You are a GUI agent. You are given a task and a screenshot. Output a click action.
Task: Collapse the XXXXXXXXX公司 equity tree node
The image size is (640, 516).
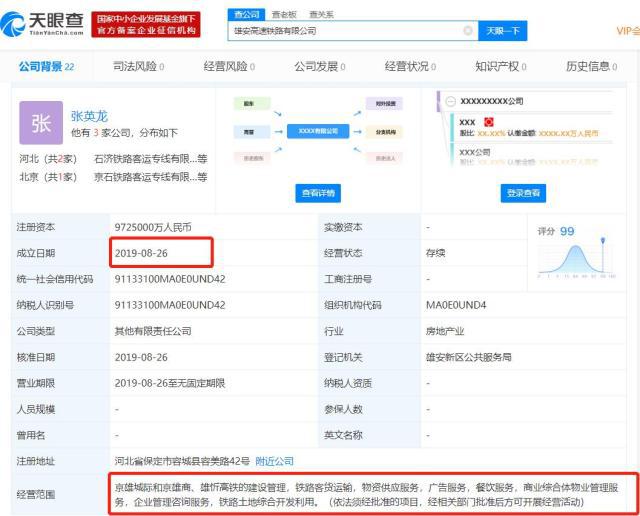[x=451, y=101]
